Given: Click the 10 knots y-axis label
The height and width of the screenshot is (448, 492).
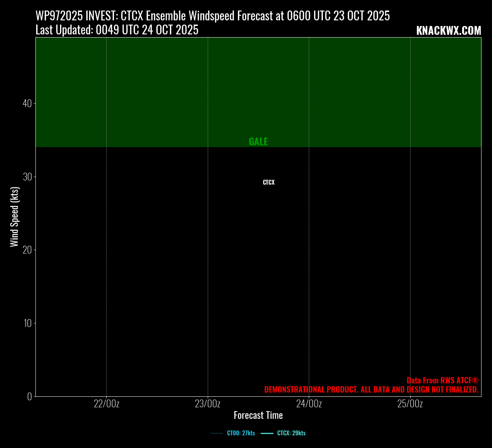Looking at the screenshot, I should tap(27, 323).
